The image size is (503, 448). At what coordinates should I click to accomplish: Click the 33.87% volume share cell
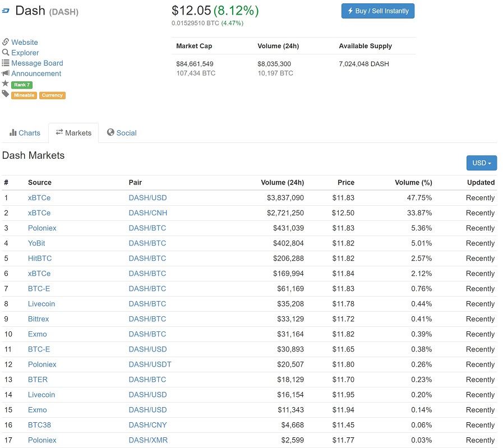pos(419,213)
